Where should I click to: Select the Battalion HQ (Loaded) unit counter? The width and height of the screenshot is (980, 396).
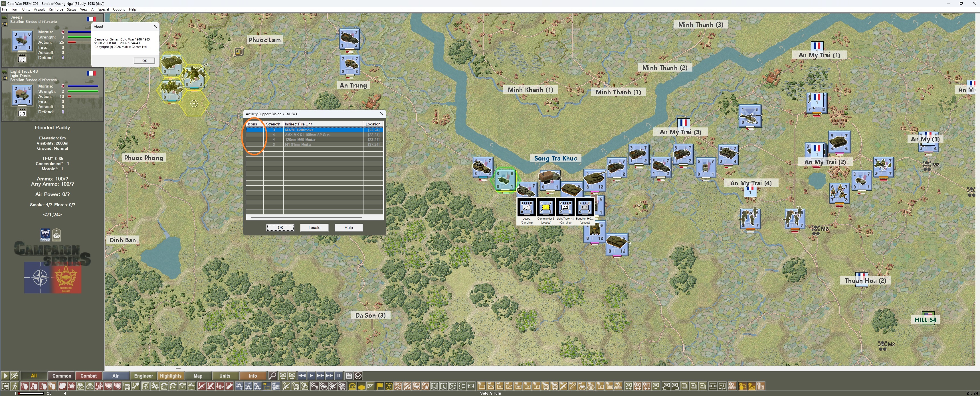(584, 208)
